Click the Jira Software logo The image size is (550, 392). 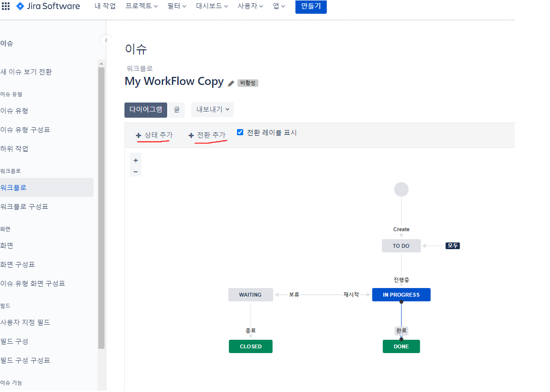pos(48,6)
